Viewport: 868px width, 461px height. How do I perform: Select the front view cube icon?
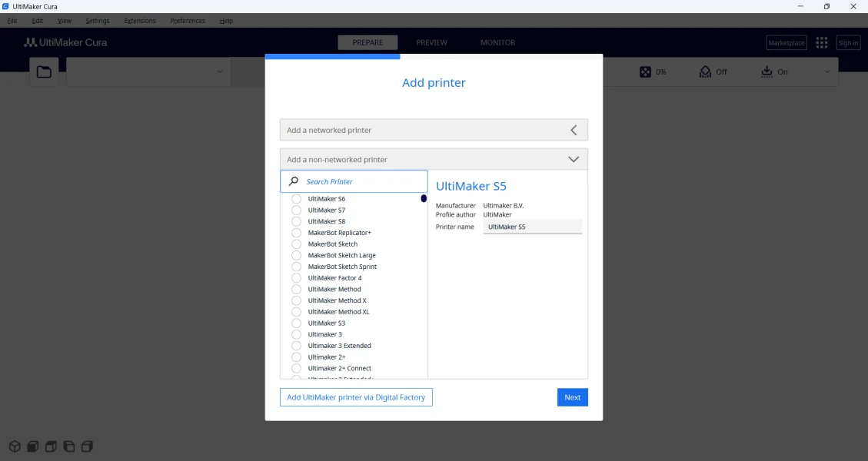pyautogui.click(x=32, y=446)
